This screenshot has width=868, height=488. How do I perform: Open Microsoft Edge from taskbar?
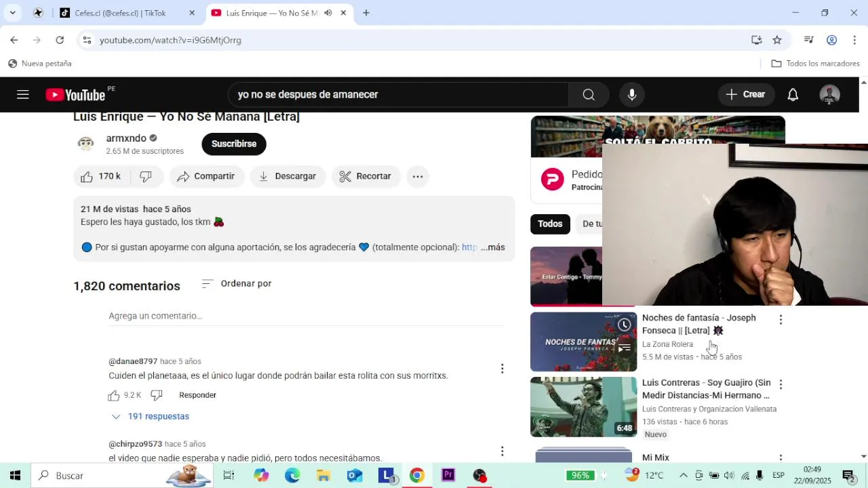(x=292, y=476)
